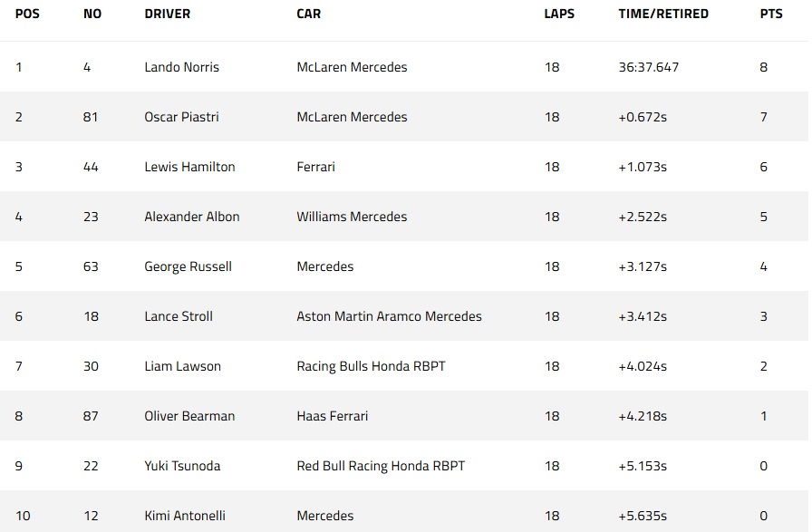The height and width of the screenshot is (532, 812).
Task: Click on Lewis Hamilton's name
Action: click(x=189, y=167)
